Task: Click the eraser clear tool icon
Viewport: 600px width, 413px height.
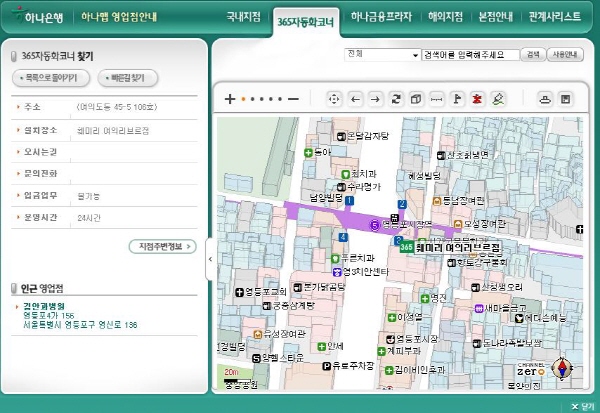Action: pos(498,99)
